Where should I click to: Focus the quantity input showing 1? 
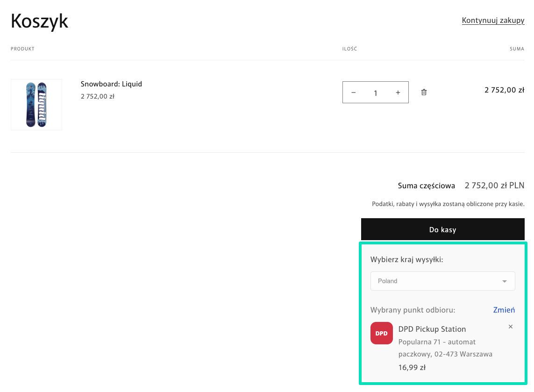pyautogui.click(x=375, y=93)
